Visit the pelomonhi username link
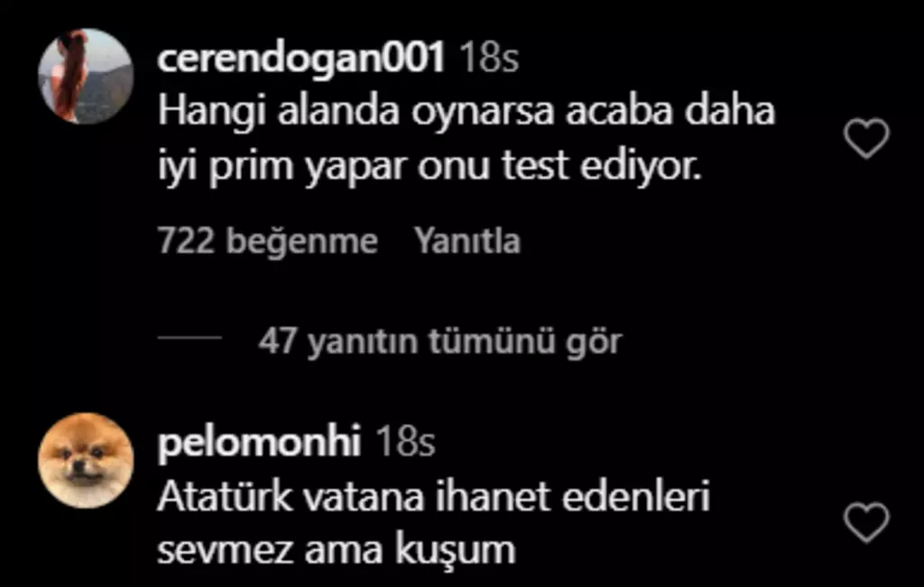 click(x=259, y=442)
